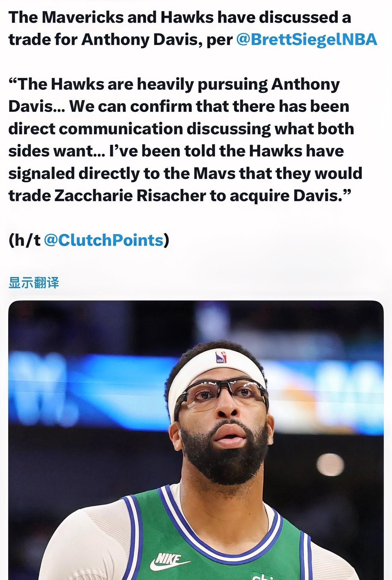392x580 pixels.
Task: Click the line "direct communication discussing what both"
Action: point(181,129)
